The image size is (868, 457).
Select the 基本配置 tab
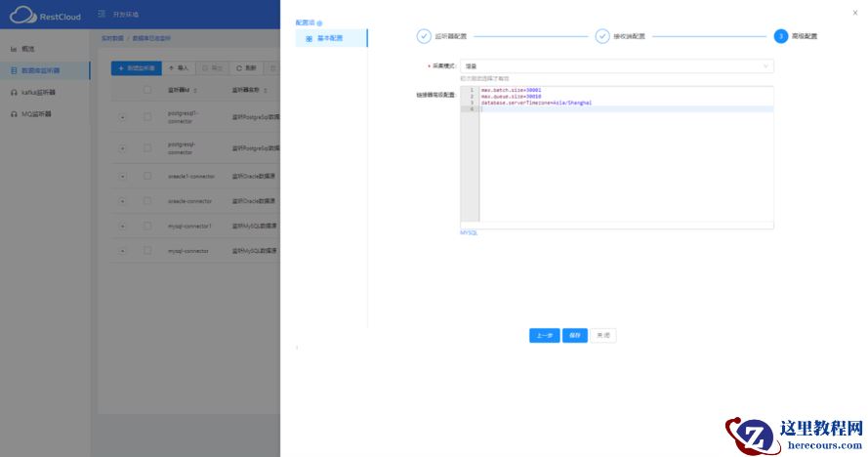(x=330, y=38)
